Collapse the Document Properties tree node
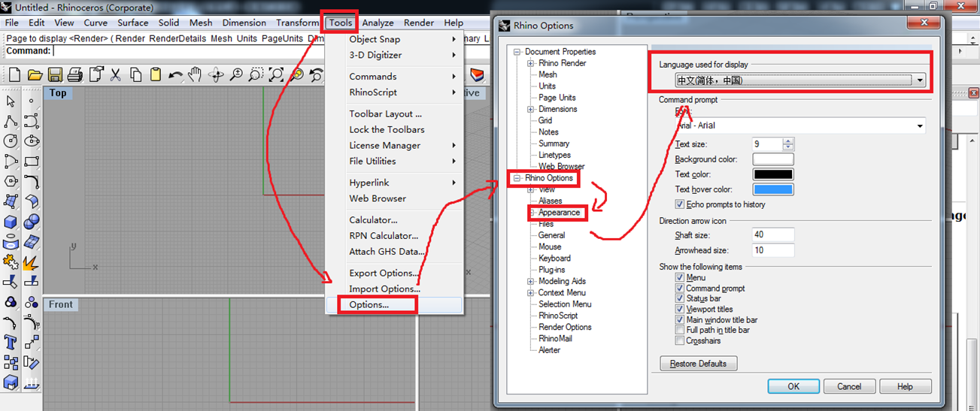The height and width of the screenshot is (411, 980). click(x=517, y=52)
